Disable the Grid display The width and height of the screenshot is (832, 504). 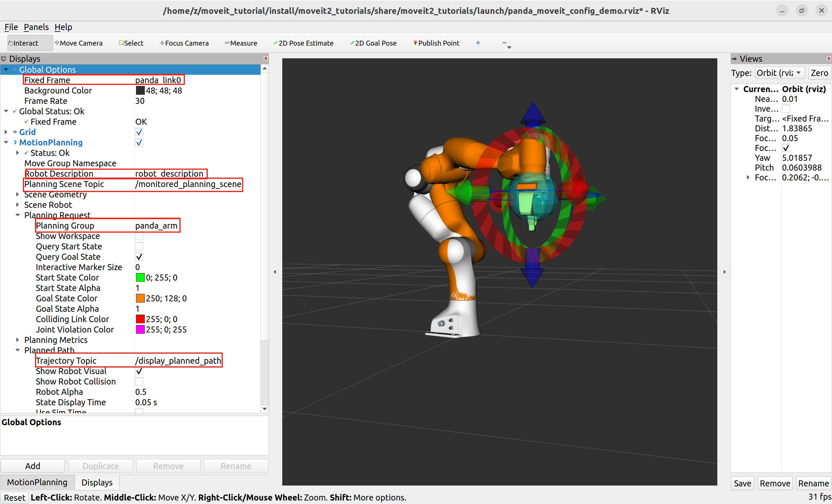point(139,132)
